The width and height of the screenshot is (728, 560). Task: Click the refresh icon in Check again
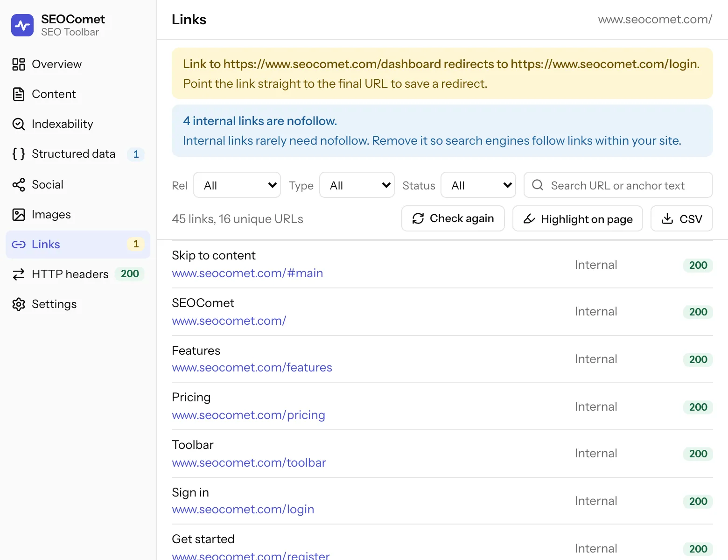[418, 218]
